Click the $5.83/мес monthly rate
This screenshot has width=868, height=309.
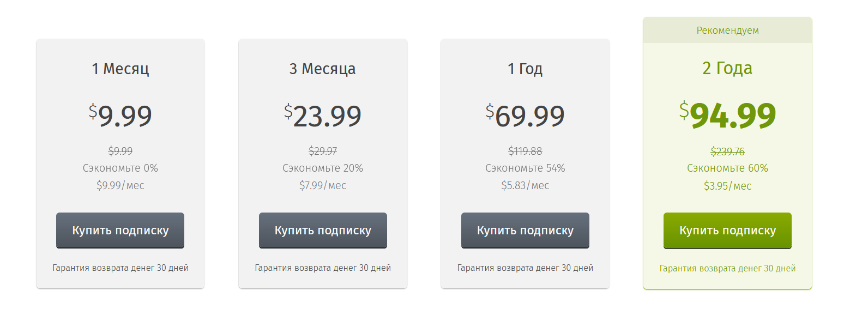point(525,185)
